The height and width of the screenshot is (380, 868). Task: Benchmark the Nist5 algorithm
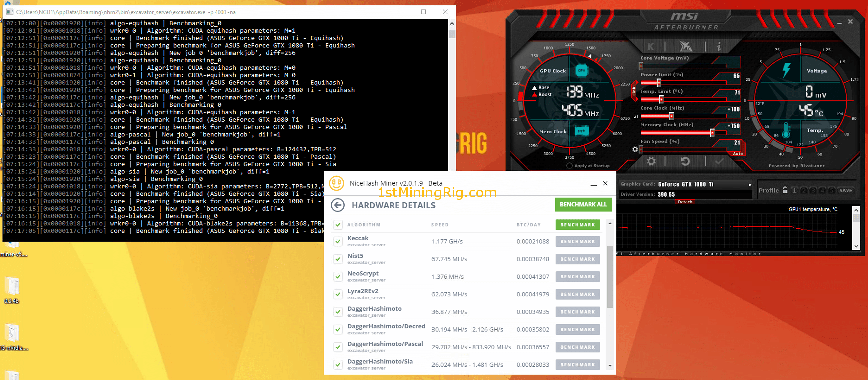tap(578, 259)
